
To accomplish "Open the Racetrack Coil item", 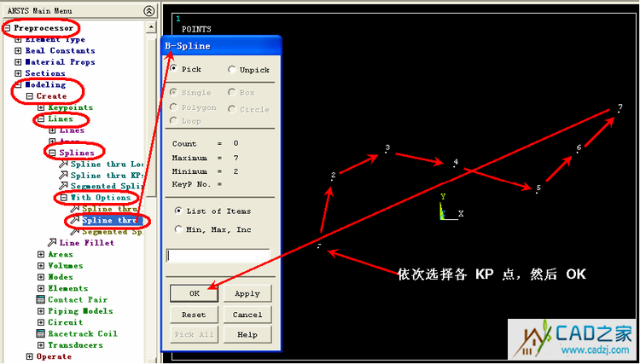I will click(x=83, y=333).
